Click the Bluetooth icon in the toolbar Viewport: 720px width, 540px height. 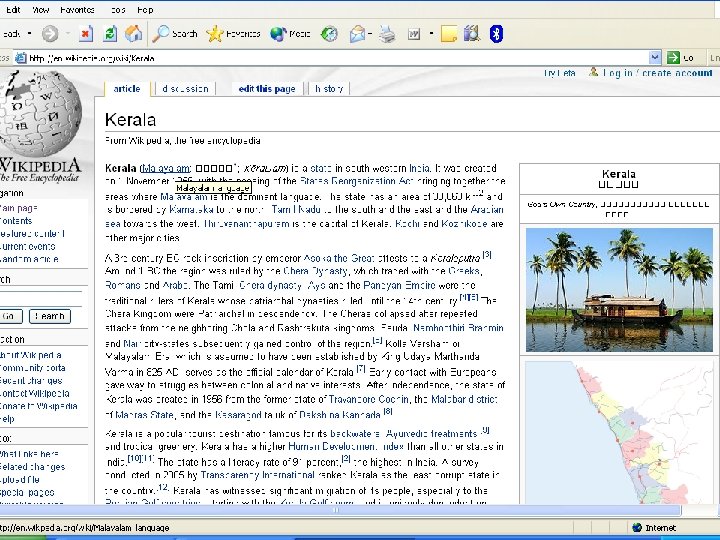click(496, 33)
